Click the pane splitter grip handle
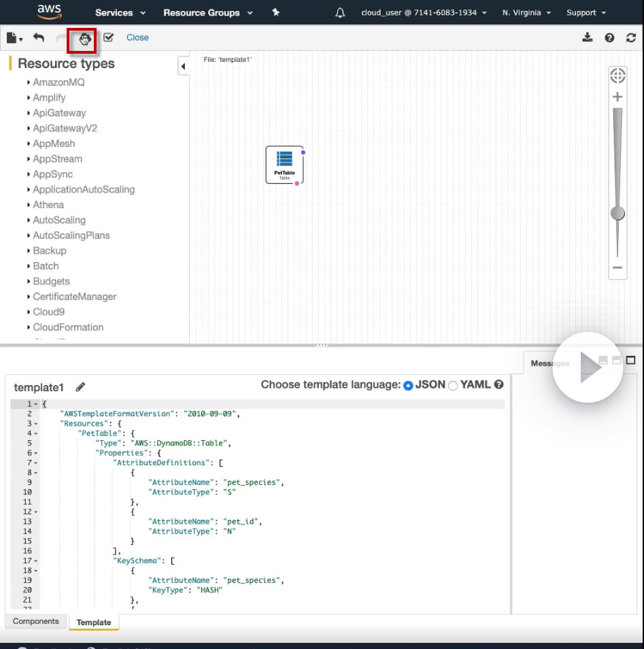This screenshot has height=649, width=644. (322, 345)
